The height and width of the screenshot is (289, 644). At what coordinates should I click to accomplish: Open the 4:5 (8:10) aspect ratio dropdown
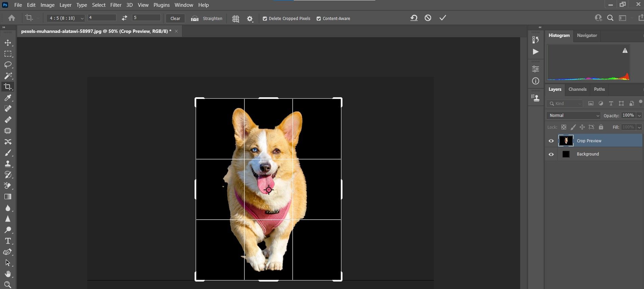[x=65, y=18]
